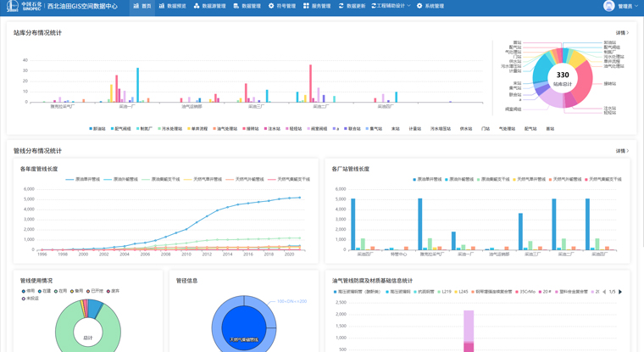644x352 pixels.
Task: Click the 数据更新 refresh icon
Action: tap(341, 6)
